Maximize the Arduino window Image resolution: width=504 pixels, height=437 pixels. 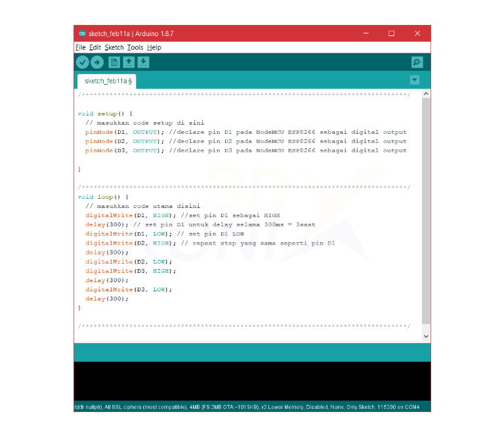pyautogui.click(x=391, y=33)
